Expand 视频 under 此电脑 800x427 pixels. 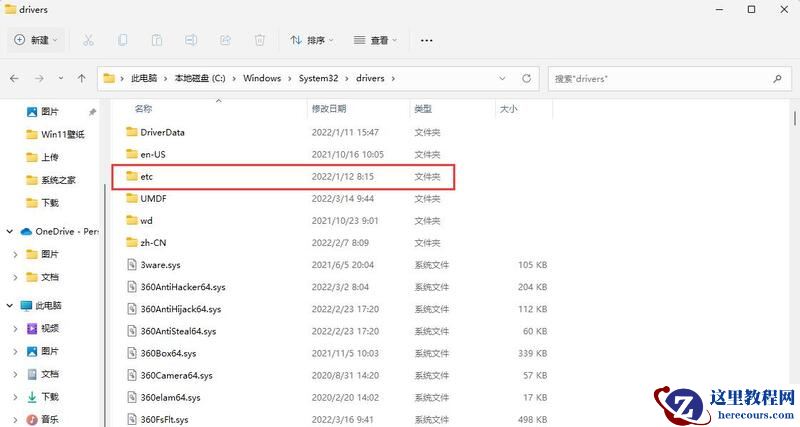(x=15, y=329)
